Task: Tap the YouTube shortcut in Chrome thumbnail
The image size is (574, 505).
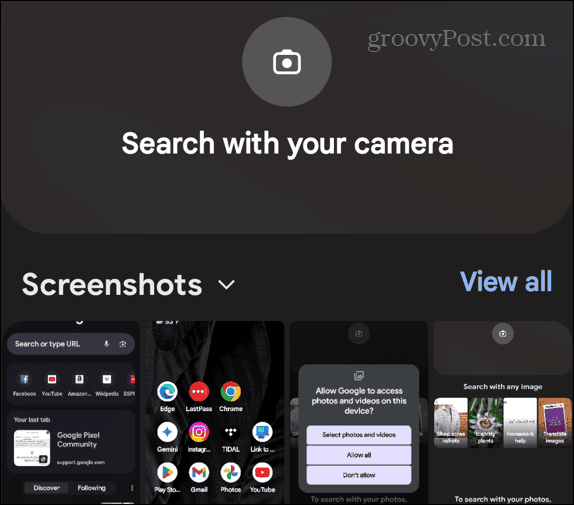Action: tap(52, 379)
